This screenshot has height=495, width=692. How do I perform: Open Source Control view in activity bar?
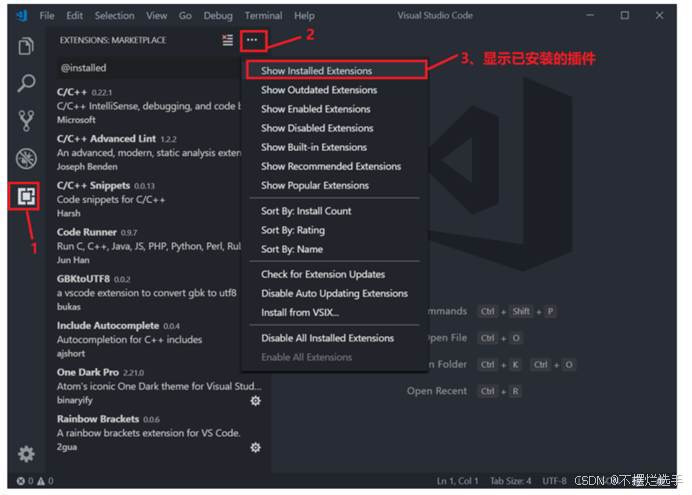coord(26,120)
